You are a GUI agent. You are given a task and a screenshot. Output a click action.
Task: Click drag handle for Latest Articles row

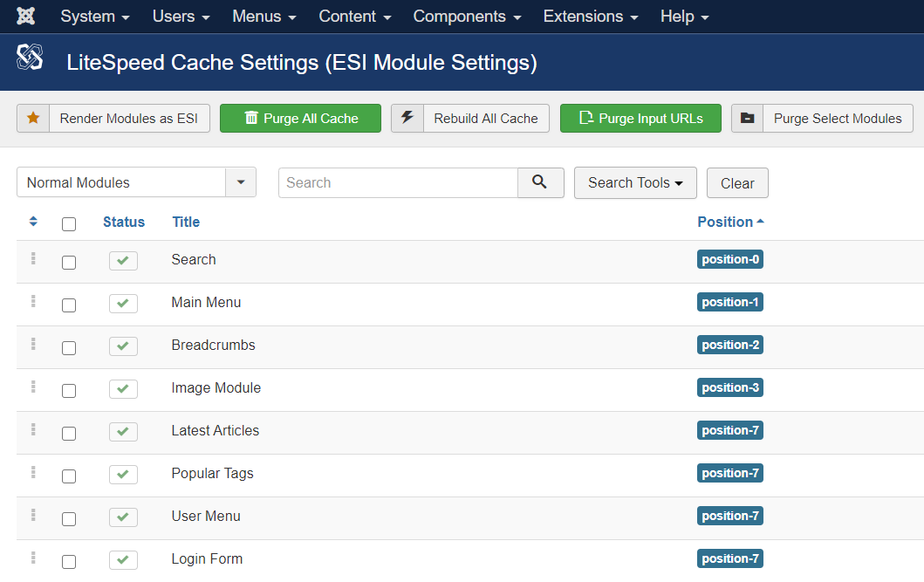pyautogui.click(x=33, y=430)
